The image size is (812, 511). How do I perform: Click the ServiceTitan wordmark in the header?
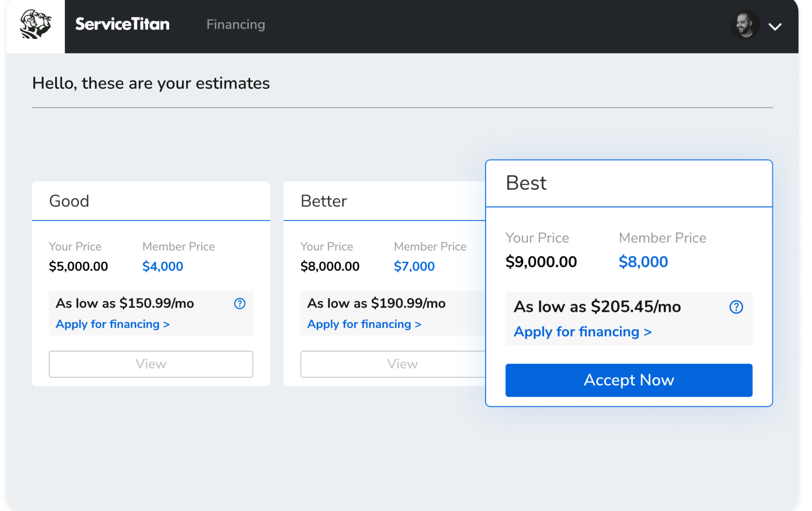[122, 24]
